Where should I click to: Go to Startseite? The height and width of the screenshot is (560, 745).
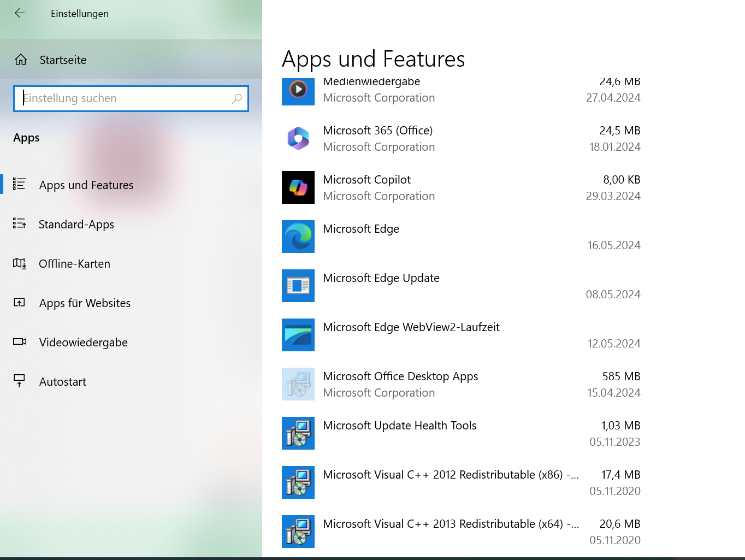pyautogui.click(x=63, y=60)
